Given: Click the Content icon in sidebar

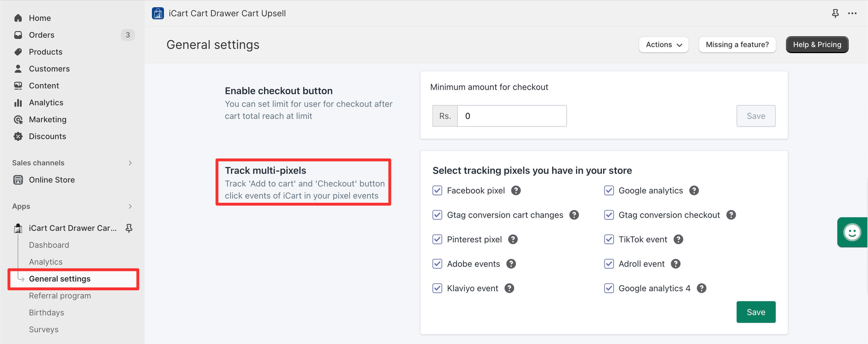Looking at the screenshot, I should [18, 85].
